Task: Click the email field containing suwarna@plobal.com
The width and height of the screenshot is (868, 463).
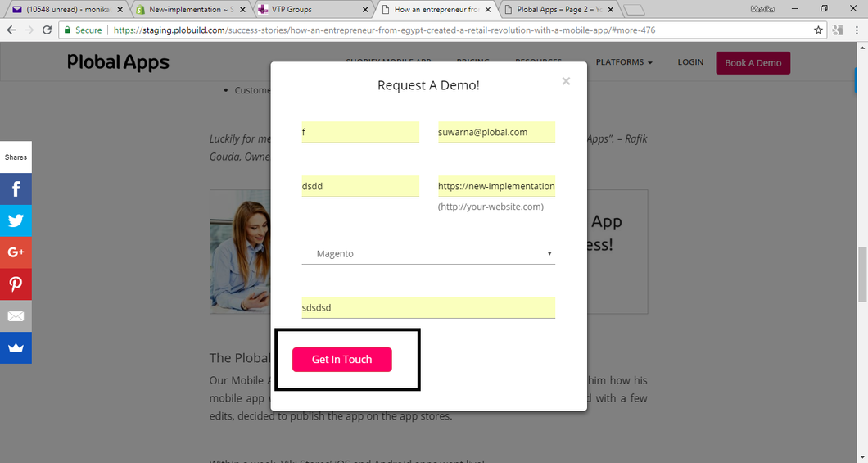Action: 496,132
